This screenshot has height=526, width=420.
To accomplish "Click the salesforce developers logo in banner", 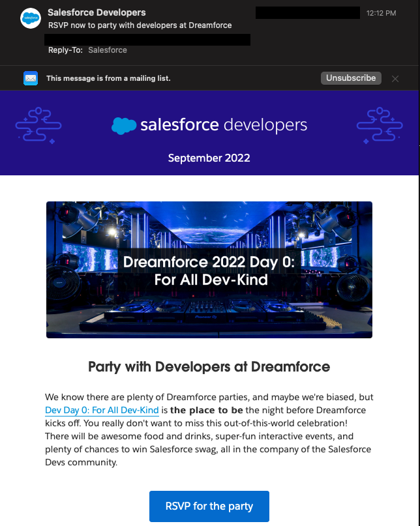I will [x=209, y=124].
